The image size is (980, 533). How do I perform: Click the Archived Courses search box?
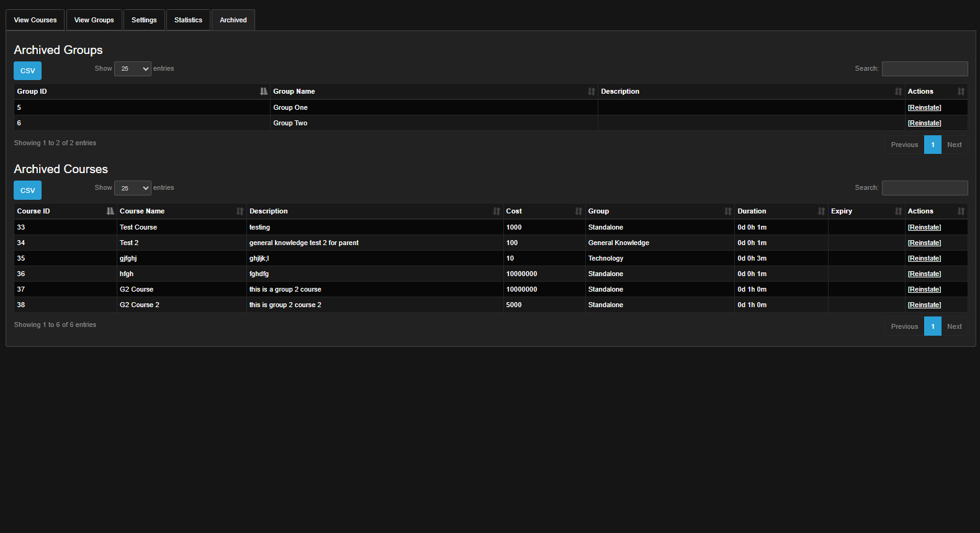[x=925, y=188]
